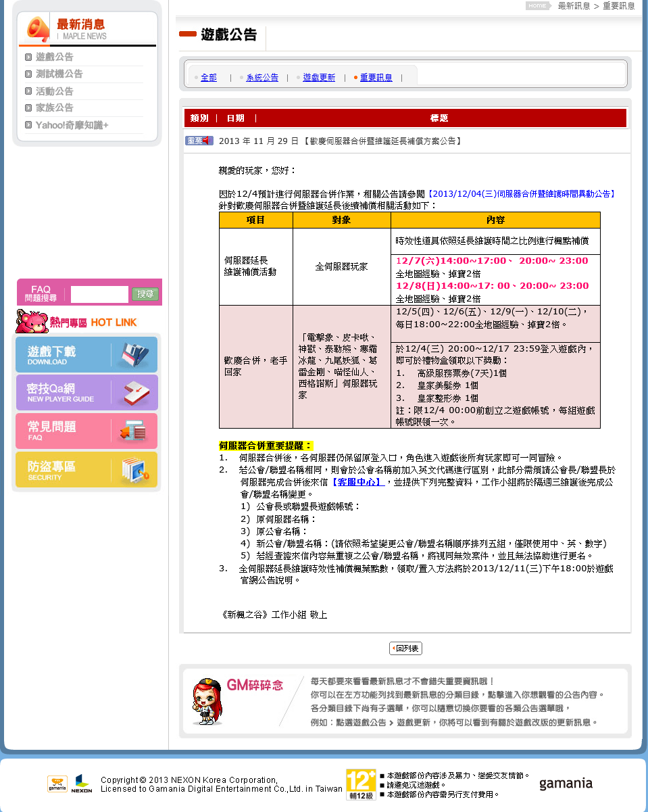Image resolution: width=648 pixels, height=812 pixels.
Task: Click the 伺服器合併重要提醒 highlighted heading
Action: (266, 446)
